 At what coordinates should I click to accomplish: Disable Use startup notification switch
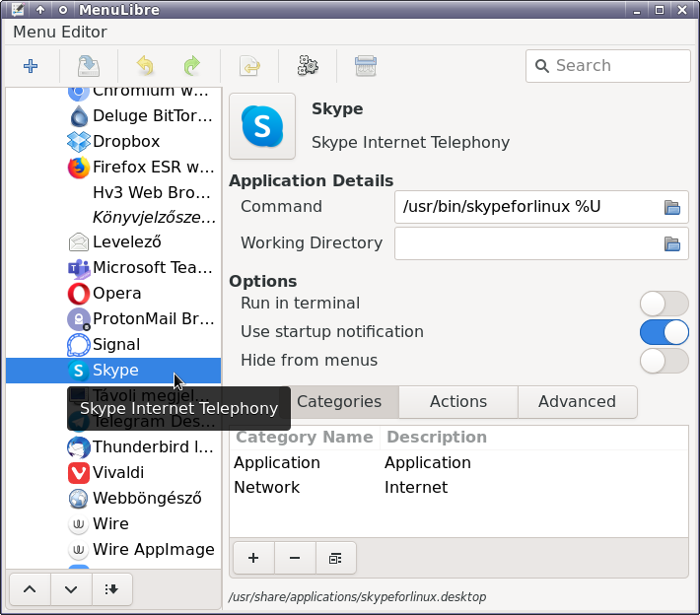[664, 332]
